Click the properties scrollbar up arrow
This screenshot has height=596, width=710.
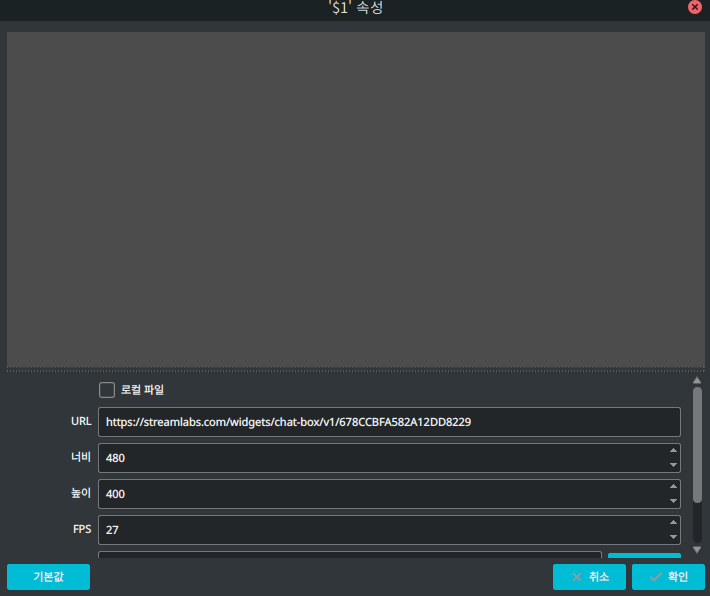pos(697,380)
